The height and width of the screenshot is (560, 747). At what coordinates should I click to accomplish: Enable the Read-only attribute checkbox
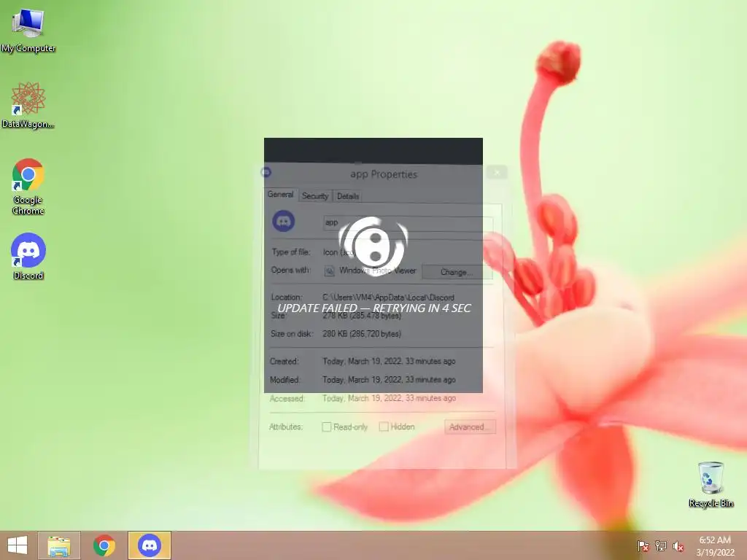(326, 427)
